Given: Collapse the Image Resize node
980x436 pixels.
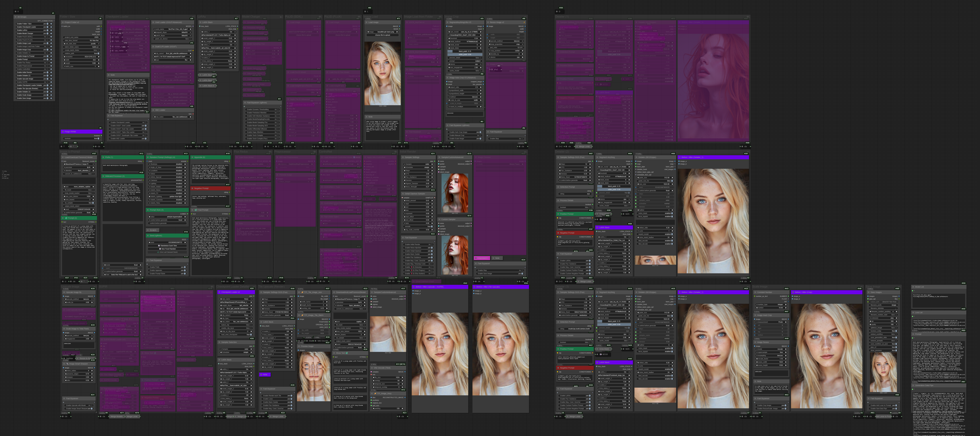Looking at the screenshot, I should pyautogui.click(x=755, y=342).
